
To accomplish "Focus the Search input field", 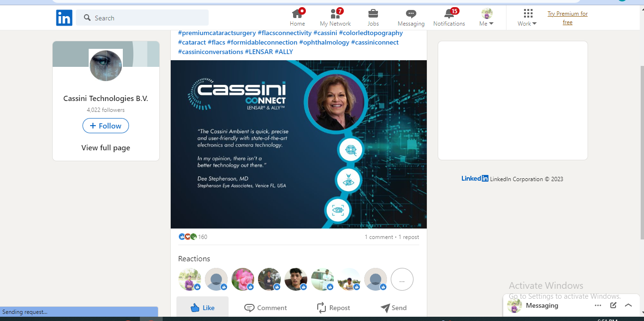I will tap(142, 18).
